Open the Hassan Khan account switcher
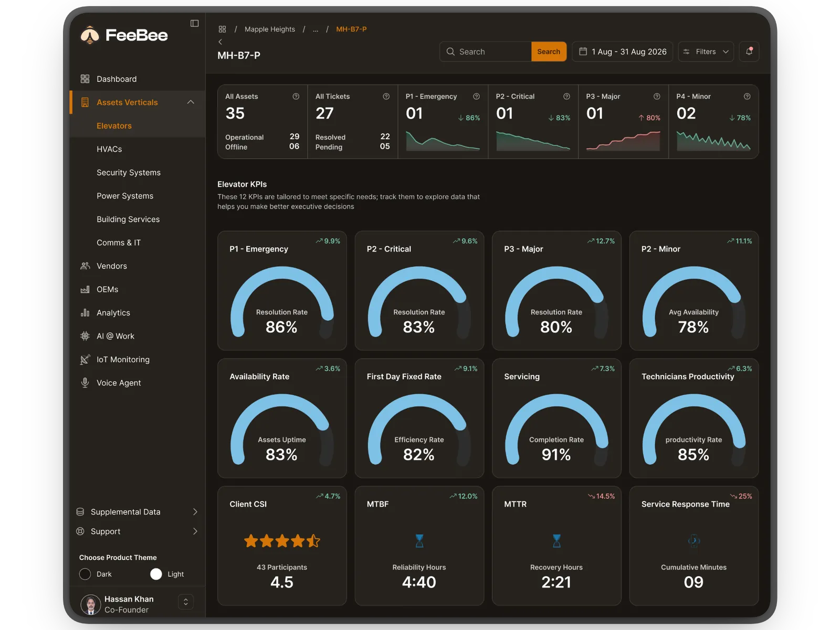Screen dimensions: 840x630 (186, 602)
